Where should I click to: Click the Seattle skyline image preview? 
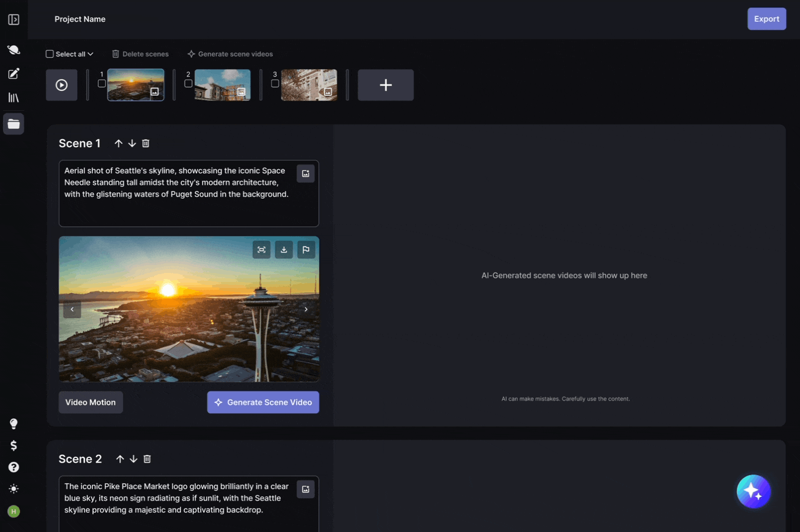pos(189,309)
